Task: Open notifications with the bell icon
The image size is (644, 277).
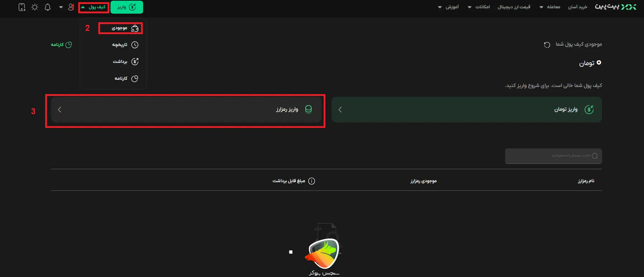Action: point(47,7)
